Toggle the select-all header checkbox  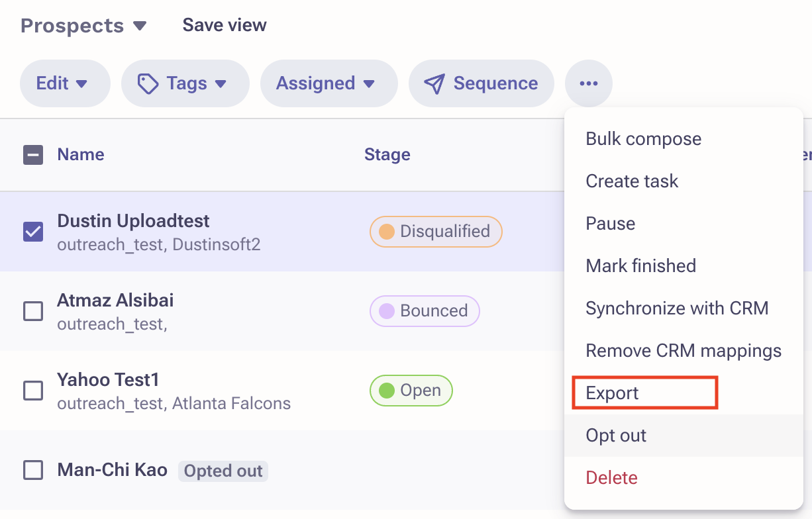point(33,155)
